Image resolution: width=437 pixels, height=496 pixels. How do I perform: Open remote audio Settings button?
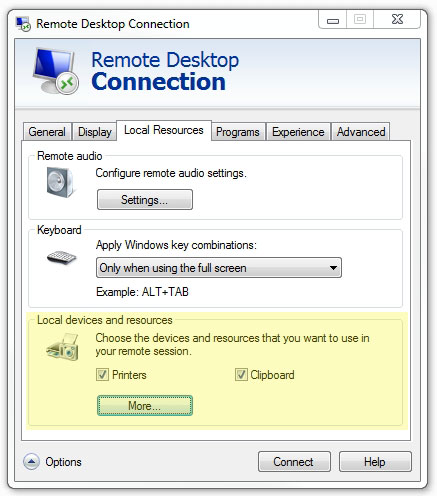(x=145, y=200)
